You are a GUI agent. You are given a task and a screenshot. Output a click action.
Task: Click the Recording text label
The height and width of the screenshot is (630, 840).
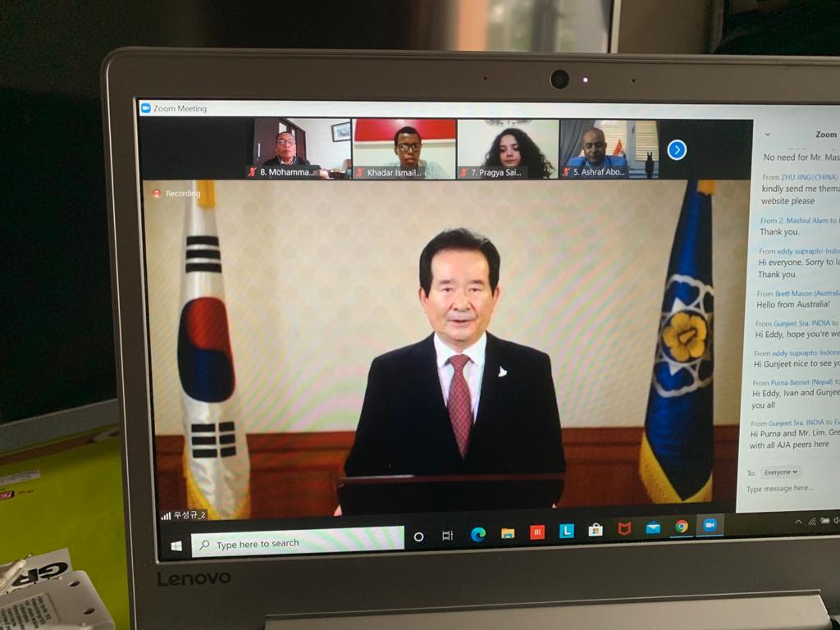[x=183, y=194]
